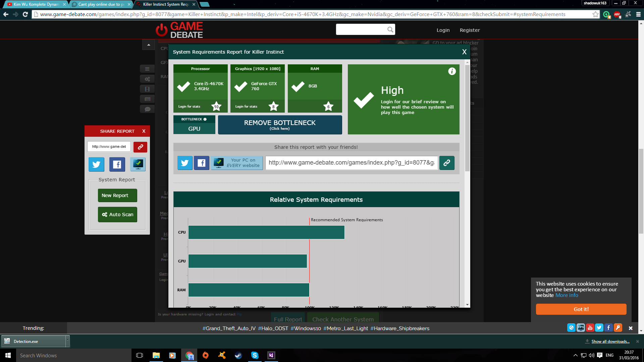Click the Game Debate logo
The height and width of the screenshot is (362, 644).
tap(179, 30)
